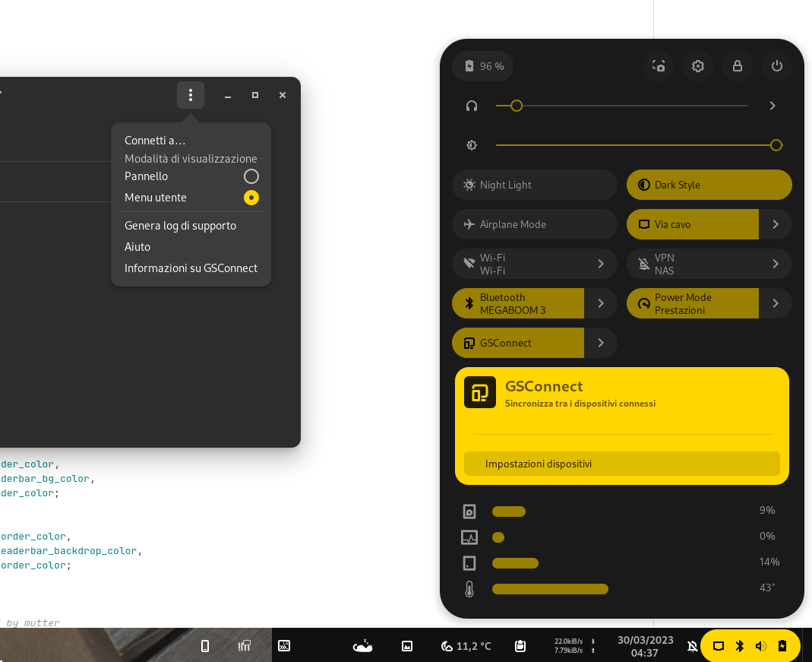Image resolution: width=812 pixels, height=662 pixels.
Task: Click the Bluetooth icon in system tray
Action: point(740,646)
